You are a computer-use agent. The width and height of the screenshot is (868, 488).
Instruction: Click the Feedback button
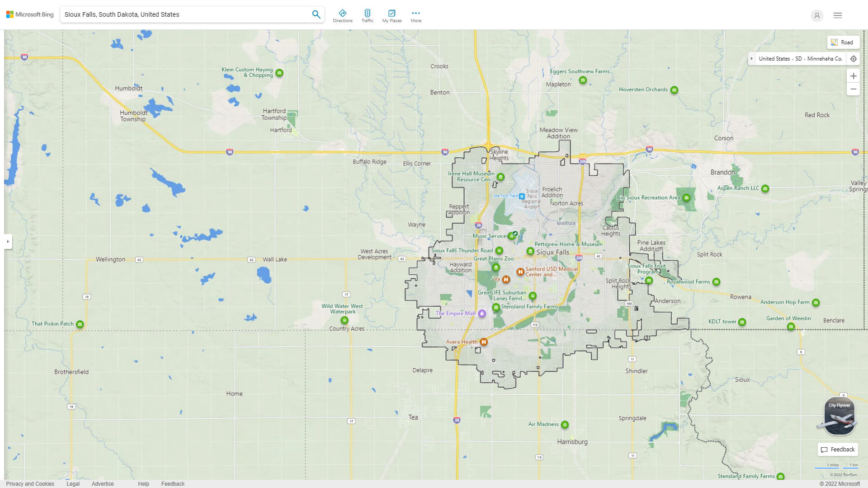pos(837,449)
